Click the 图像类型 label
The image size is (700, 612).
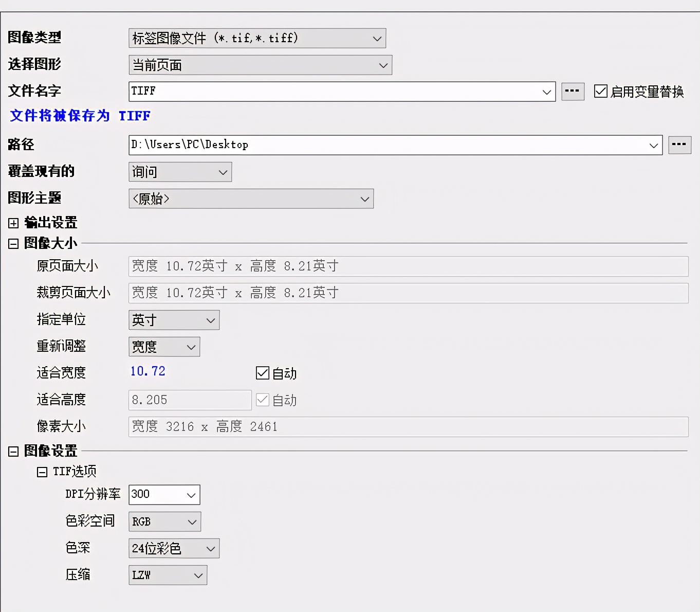pos(34,38)
